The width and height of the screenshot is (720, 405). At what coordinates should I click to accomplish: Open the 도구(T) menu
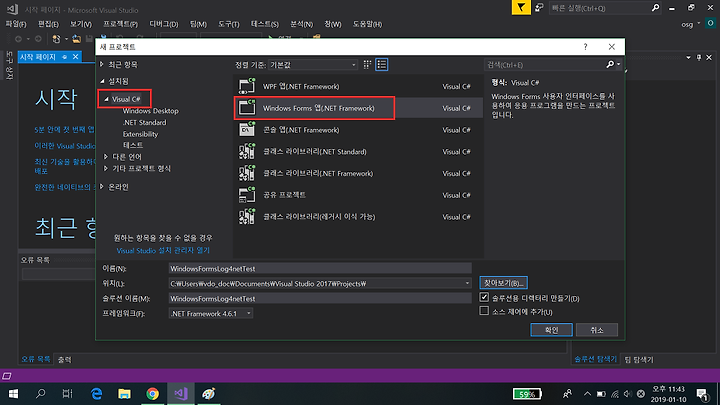[x=229, y=24]
